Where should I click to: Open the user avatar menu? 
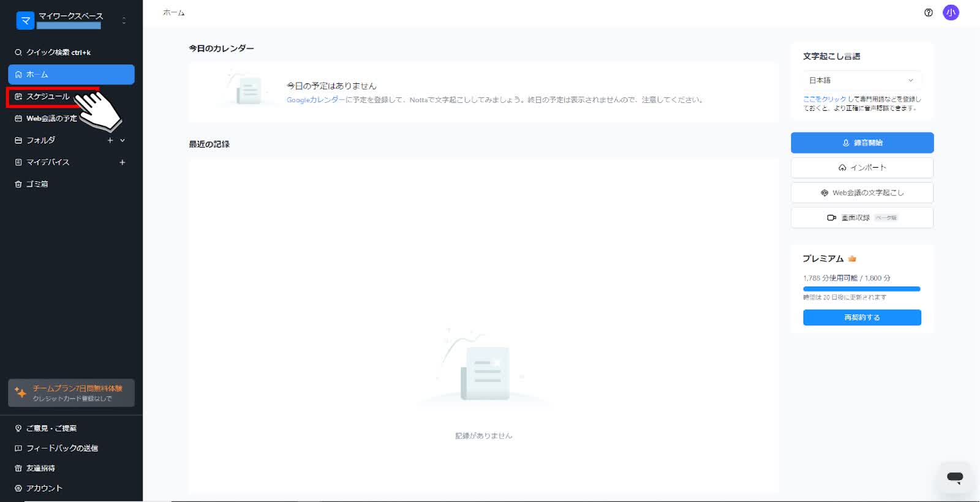tap(951, 12)
